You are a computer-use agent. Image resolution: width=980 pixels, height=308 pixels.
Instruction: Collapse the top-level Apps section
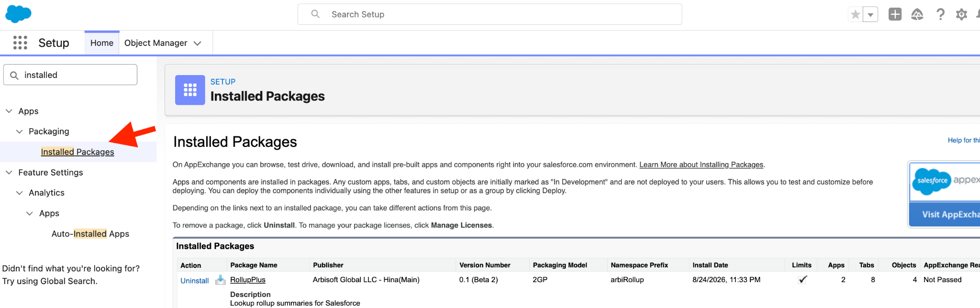[9, 111]
